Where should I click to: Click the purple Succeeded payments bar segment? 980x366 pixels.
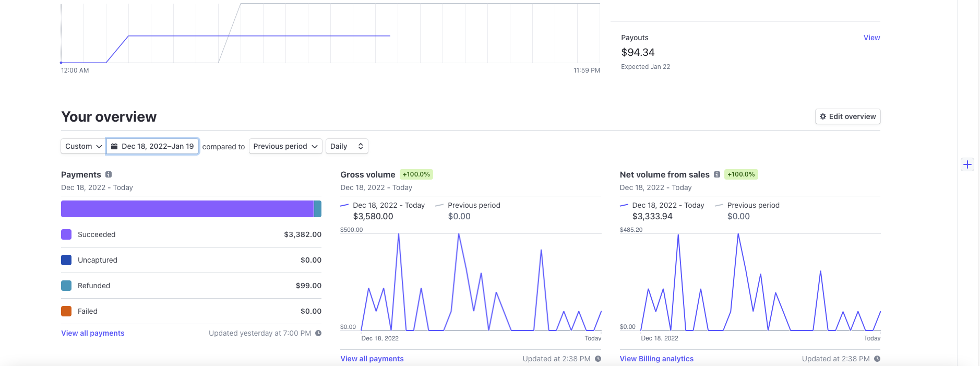(187, 209)
